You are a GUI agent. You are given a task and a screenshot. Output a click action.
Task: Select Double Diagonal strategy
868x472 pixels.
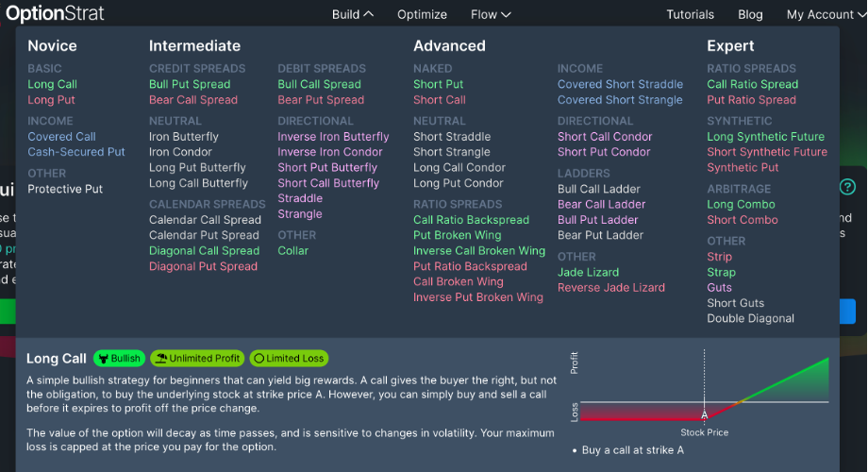point(751,318)
